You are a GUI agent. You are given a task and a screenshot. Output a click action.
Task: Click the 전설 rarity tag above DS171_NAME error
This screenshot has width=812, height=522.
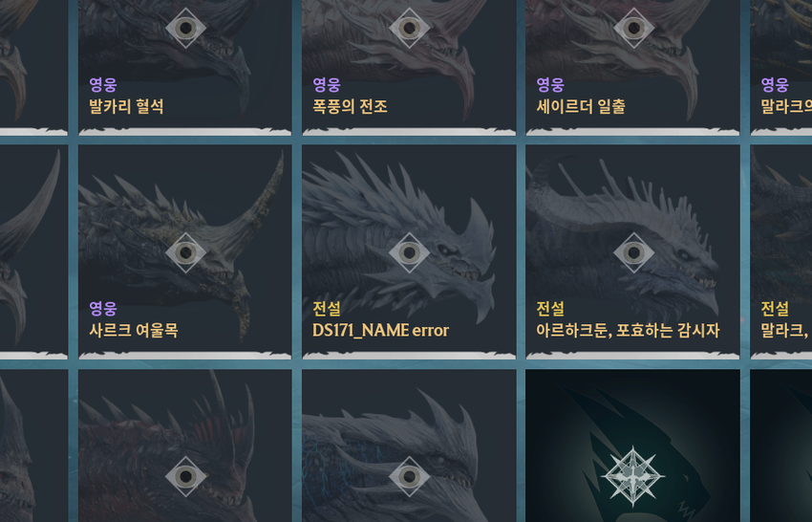click(x=327, y=309)
